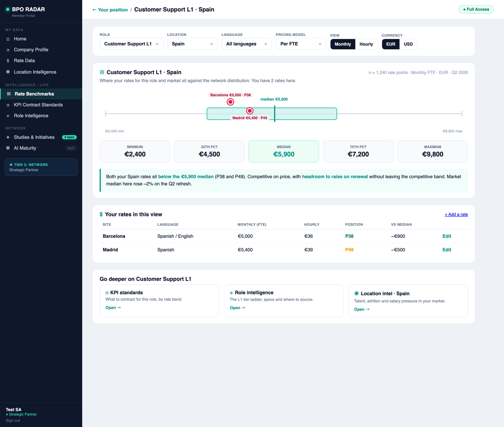Open Role Intelligence in sidebar

41,116
